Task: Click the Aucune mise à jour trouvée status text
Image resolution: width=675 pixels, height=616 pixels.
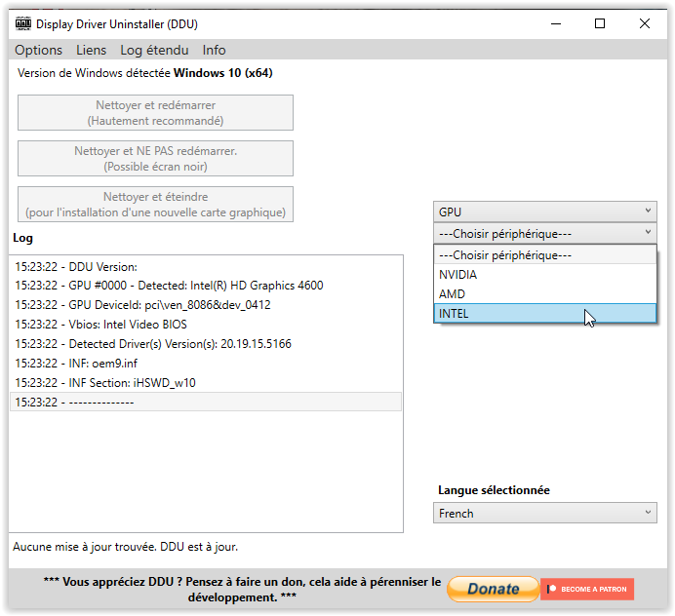Action: click(x=125, y=547)
